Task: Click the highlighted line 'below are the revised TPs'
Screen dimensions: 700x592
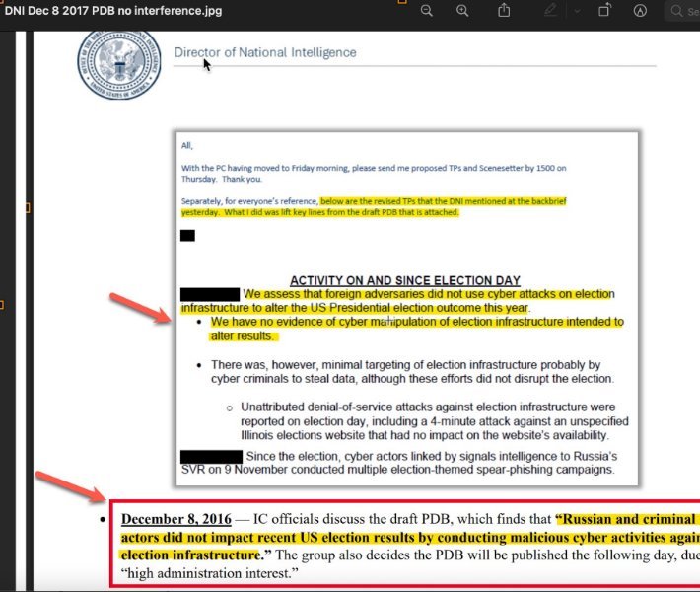Action: pyautogui.click(x=444, y=201)
